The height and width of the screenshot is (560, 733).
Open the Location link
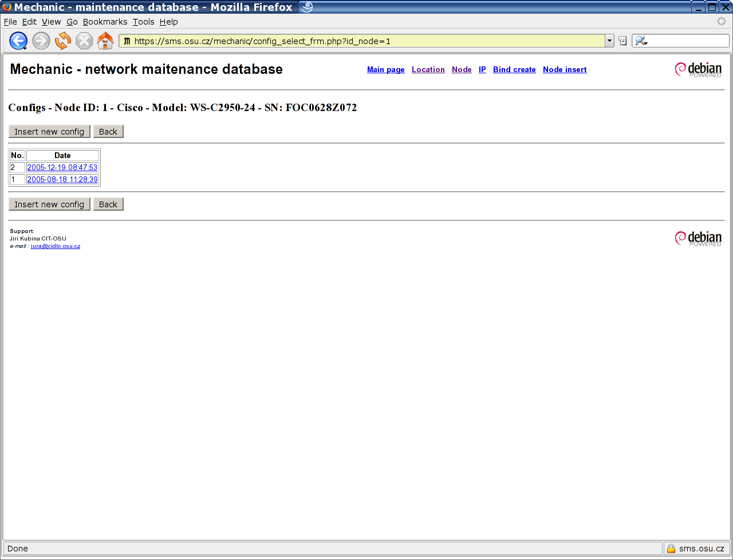428,70
